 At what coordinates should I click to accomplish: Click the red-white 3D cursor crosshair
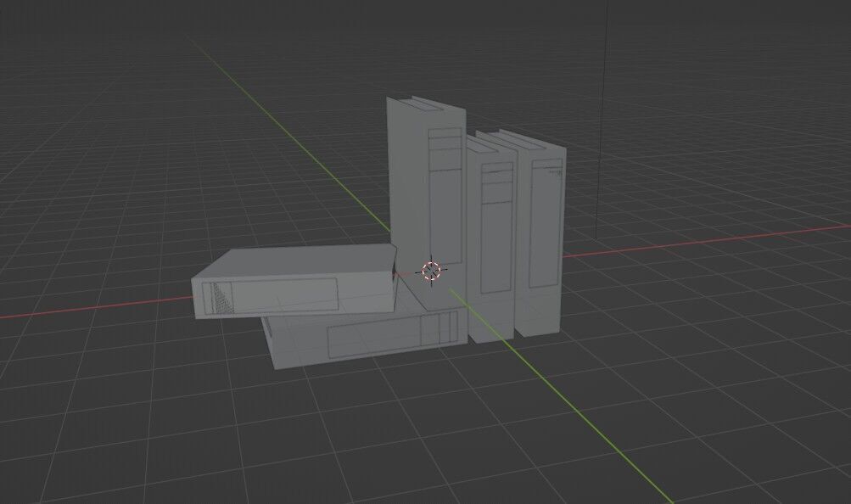[432, 270]
